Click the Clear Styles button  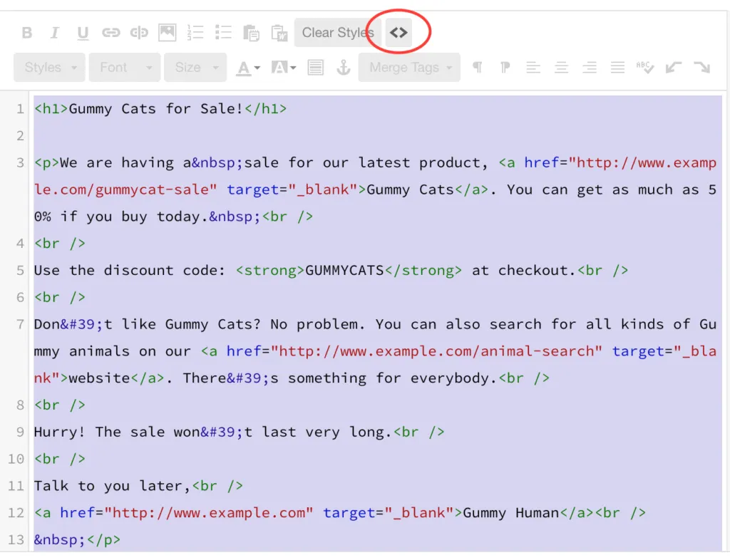coord(337,32)
